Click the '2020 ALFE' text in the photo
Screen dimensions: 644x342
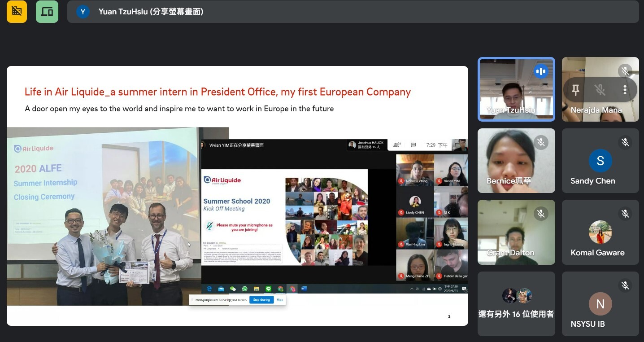(x=38, y=169)
